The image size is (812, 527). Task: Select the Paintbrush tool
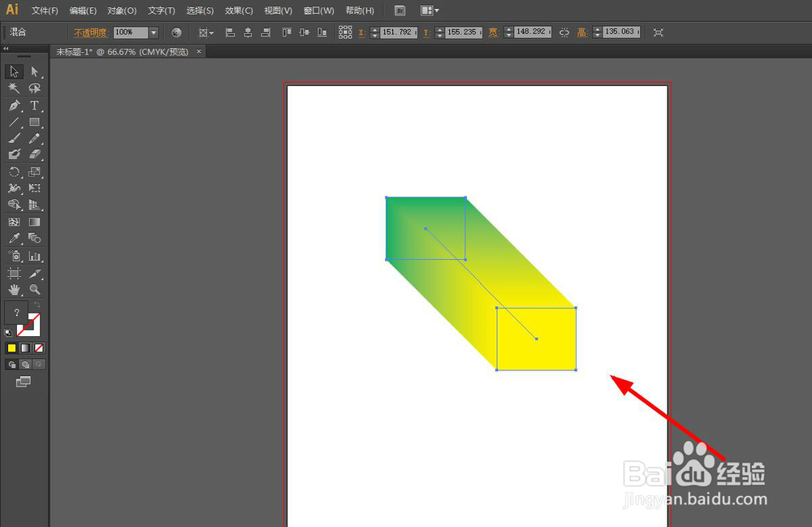click(14, 138)
